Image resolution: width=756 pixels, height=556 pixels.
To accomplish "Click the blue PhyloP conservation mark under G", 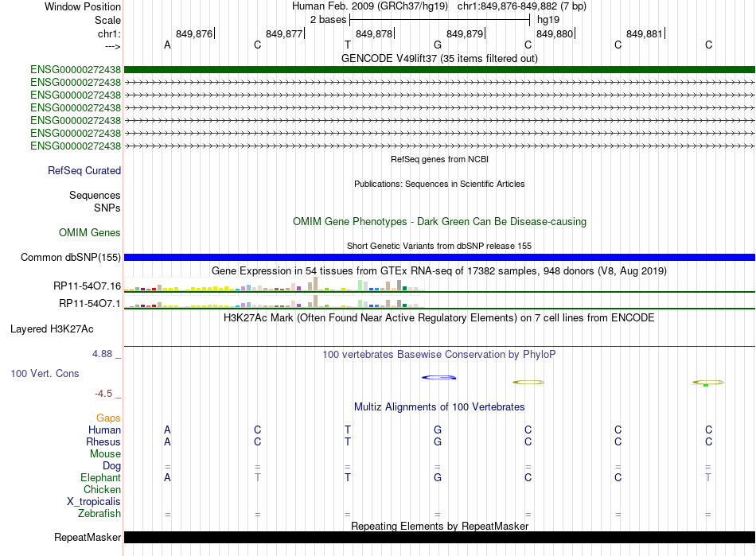I will 438,377.
